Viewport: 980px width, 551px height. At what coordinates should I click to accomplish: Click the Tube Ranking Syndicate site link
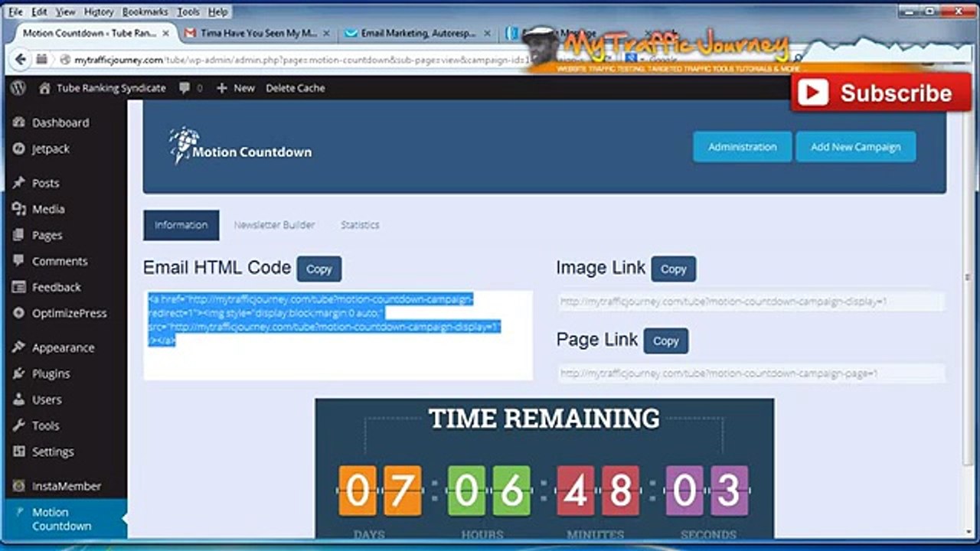tap(111, 88)
